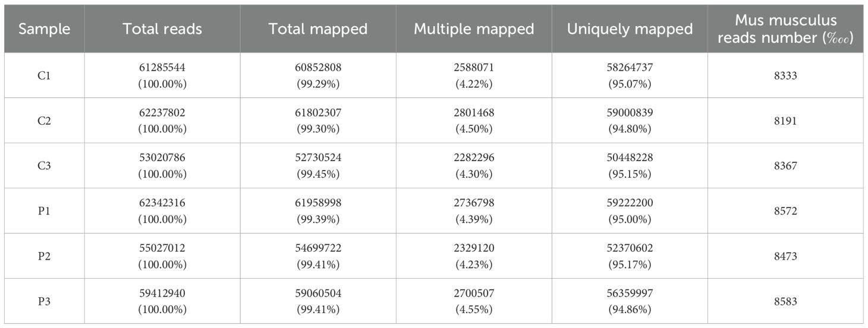Viewport: 868px width, 328px height.
Task: Select the Mus musculus reads number header
Action: [785, 29]
